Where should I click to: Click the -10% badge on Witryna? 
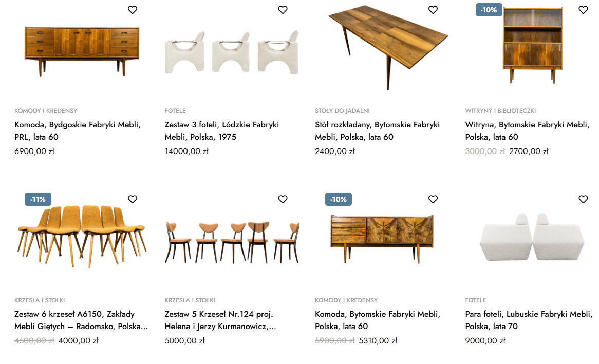click(489, 10)
